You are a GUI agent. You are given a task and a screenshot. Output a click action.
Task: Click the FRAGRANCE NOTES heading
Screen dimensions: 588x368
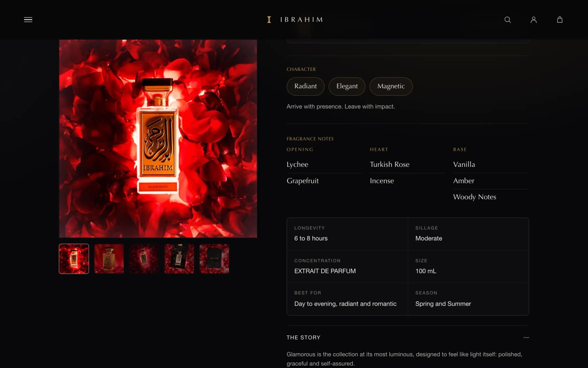(x=310, y=139)
